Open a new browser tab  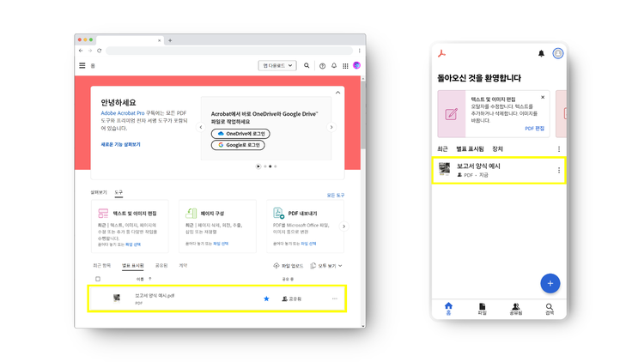(170, 40)
